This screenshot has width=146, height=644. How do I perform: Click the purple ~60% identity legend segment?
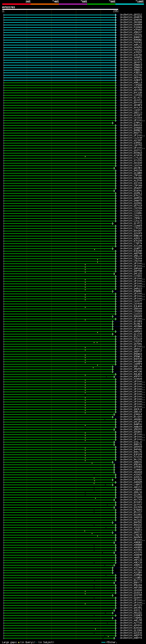73,4
